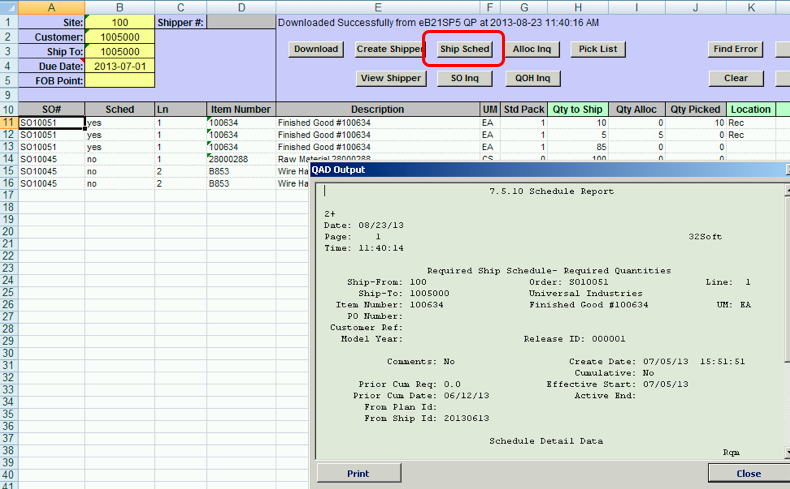Select the SO# header cell

51,109
